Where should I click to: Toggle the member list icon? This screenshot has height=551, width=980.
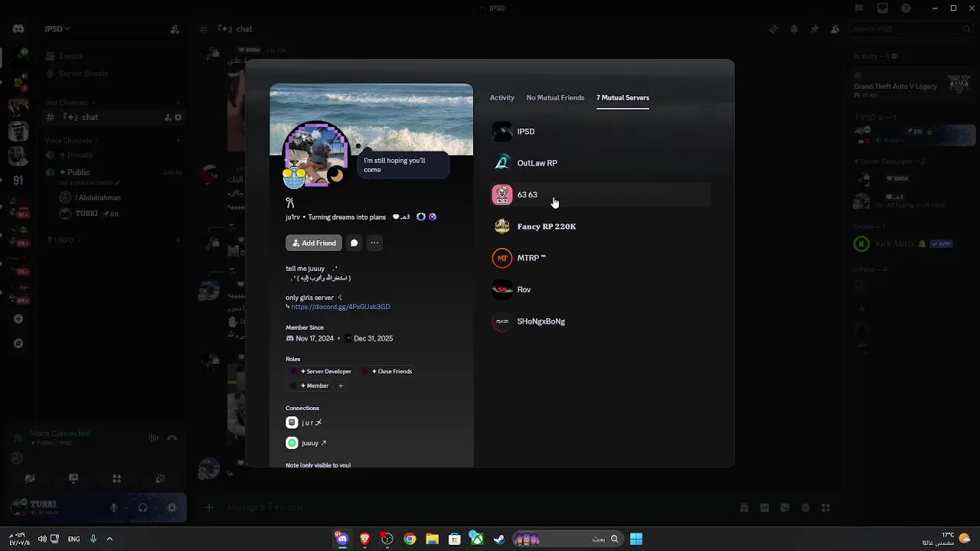point(835,29)
